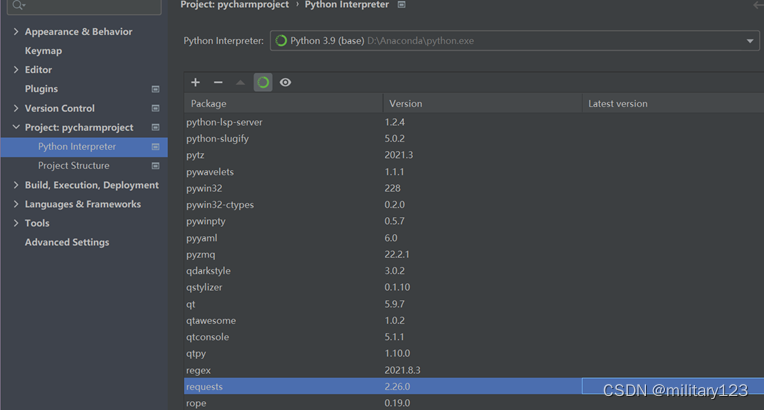Expand the Editor settings section
The height and width of the screenshot is (410, 764).
[16, 70]
